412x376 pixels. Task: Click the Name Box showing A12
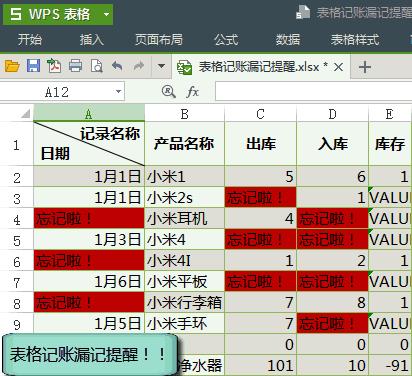coord(57,92)
